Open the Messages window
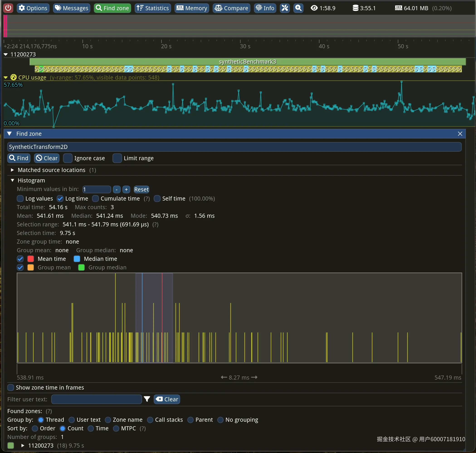The image size is (476, 453). pyautogui.click(x=71, y=8)
